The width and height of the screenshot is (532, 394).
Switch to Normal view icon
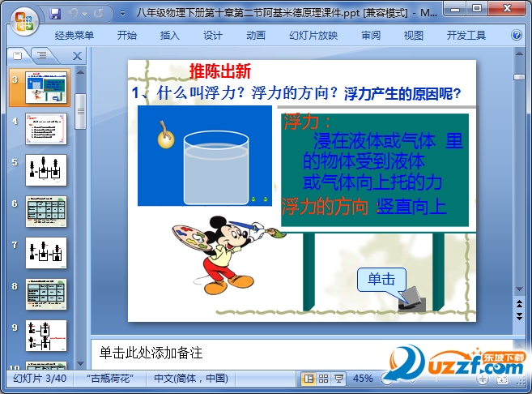click(309, 379)
